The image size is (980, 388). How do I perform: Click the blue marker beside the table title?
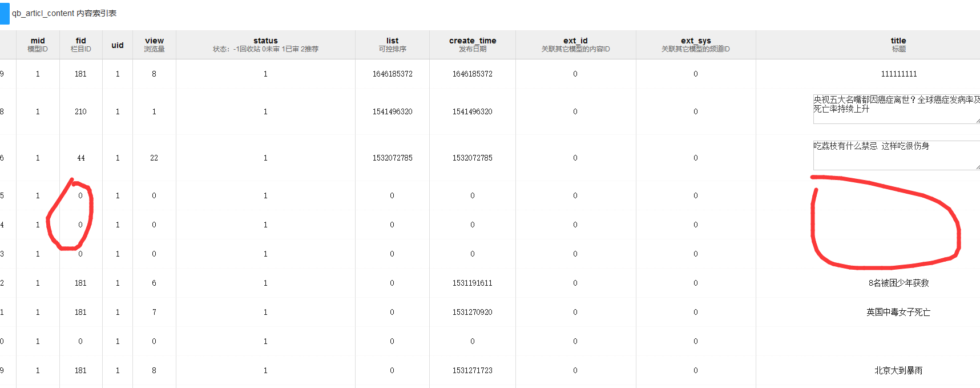5,14
